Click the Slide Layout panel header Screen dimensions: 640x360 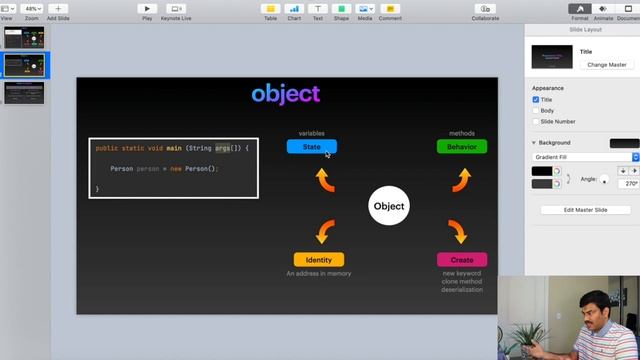click(585, 30)
